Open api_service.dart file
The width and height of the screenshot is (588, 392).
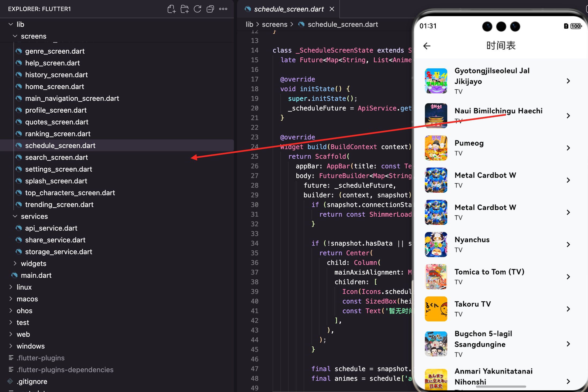click(51, 228)
